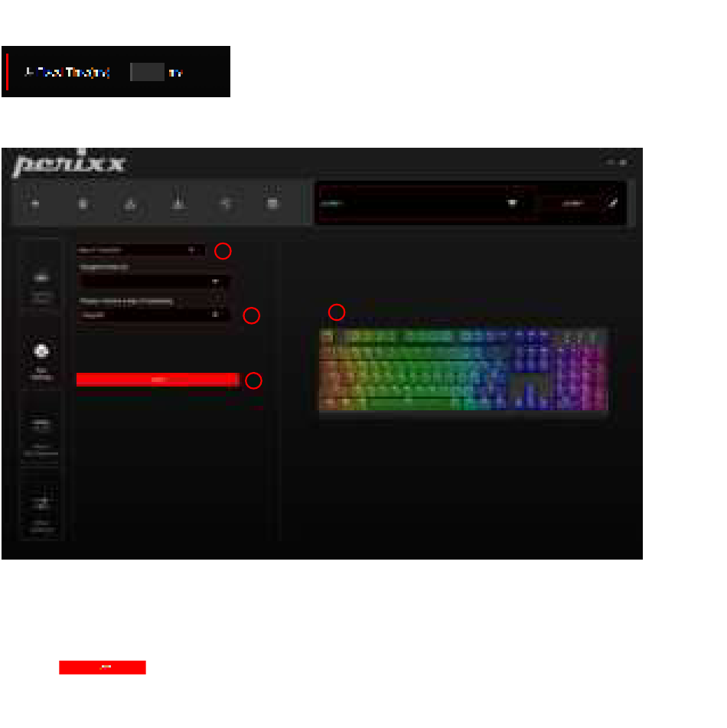Open the keyboard icon at top of sidebar
Viewport: 727px width, 728px height.
(41, 278)
